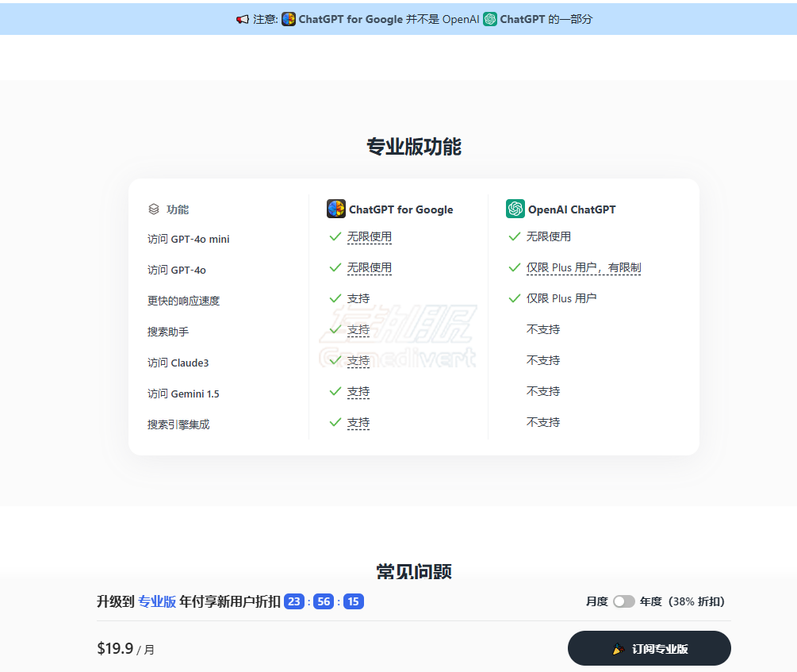Click the checkmark in the 更快的响应速度 row under OpenAI ChatGPT
The width and height of the screenshot is (797, 672).
tap(515, 298)
